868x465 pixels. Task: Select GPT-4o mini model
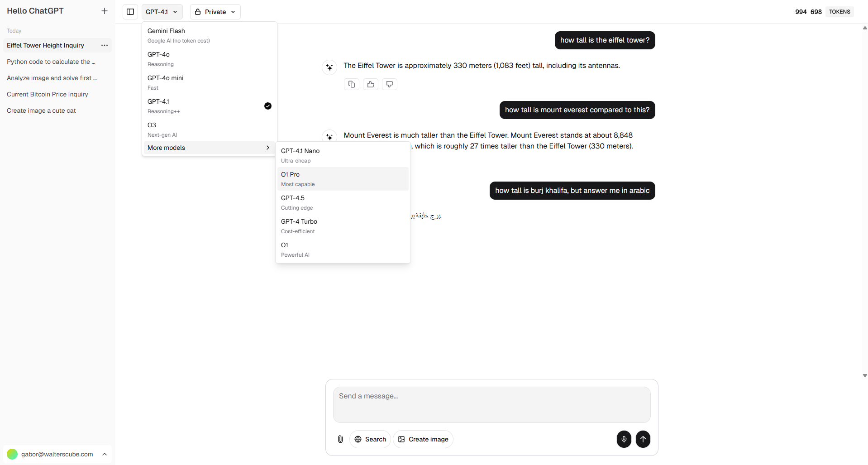coord(209,82)
